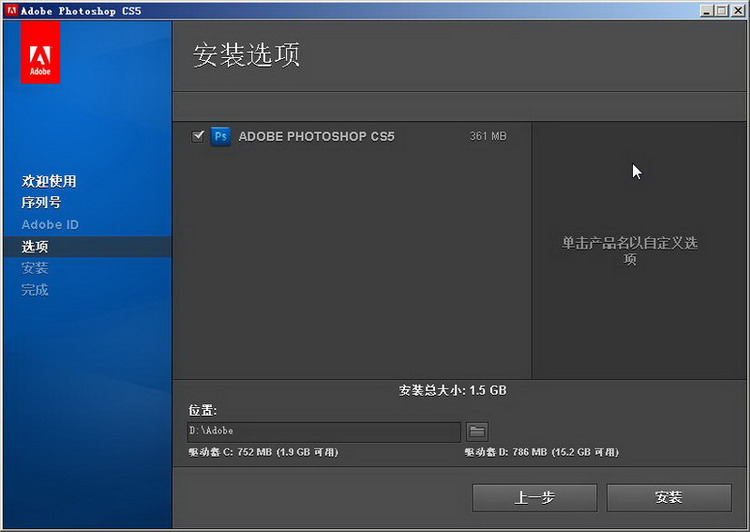
Task: Click the 安装 install button
Action: [669, 498]
